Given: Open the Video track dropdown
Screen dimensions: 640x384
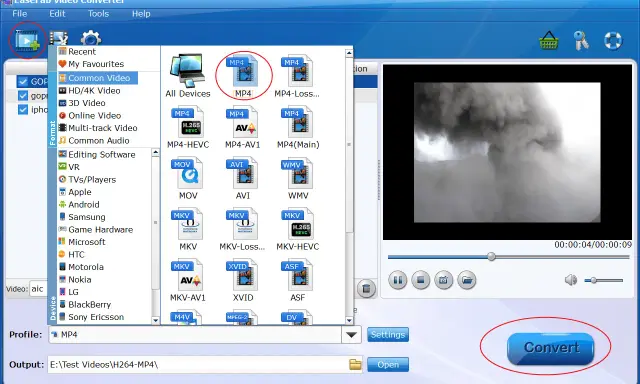Looking at the screenshot, I should [38, 289].
